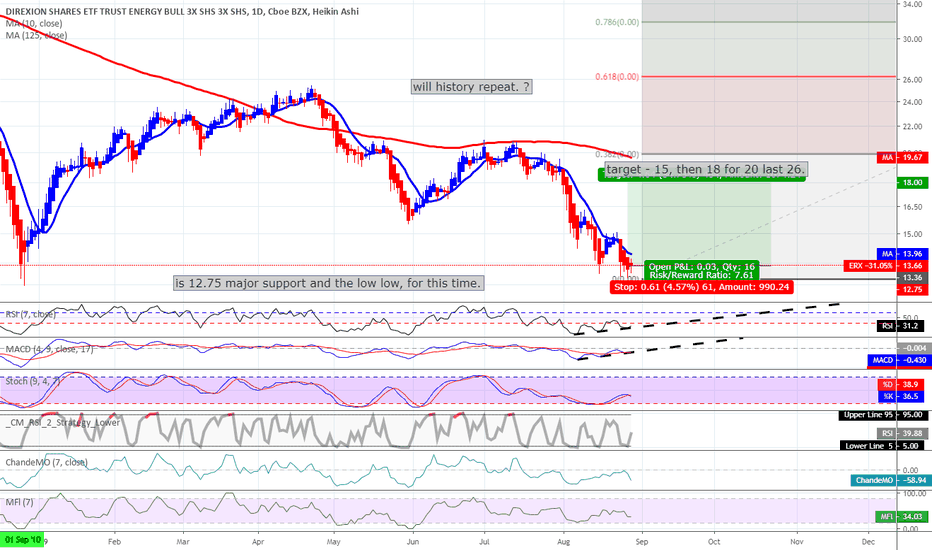
Task: Open the _CM_RSI_2_Strategy_Lower legend
Action: point(62,423)
